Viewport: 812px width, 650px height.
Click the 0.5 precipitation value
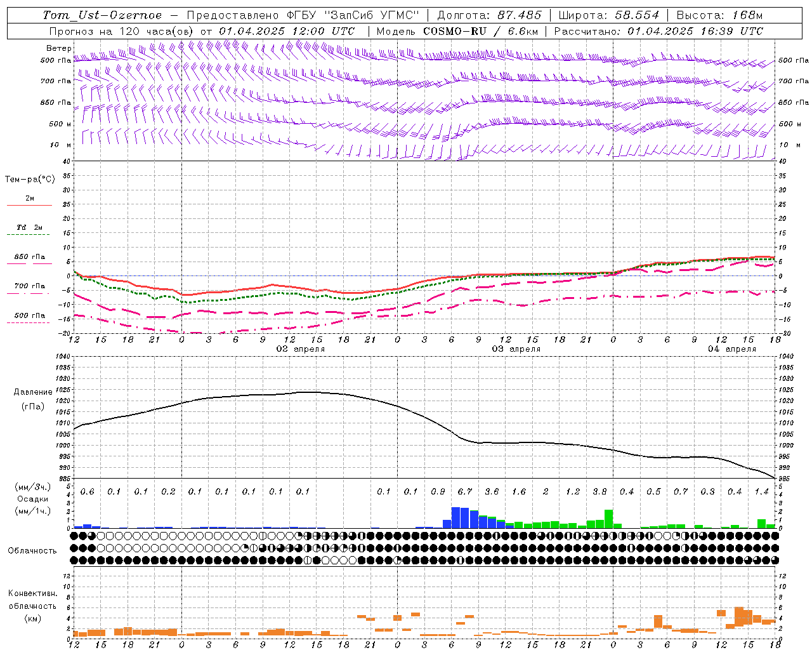(653, 492)
